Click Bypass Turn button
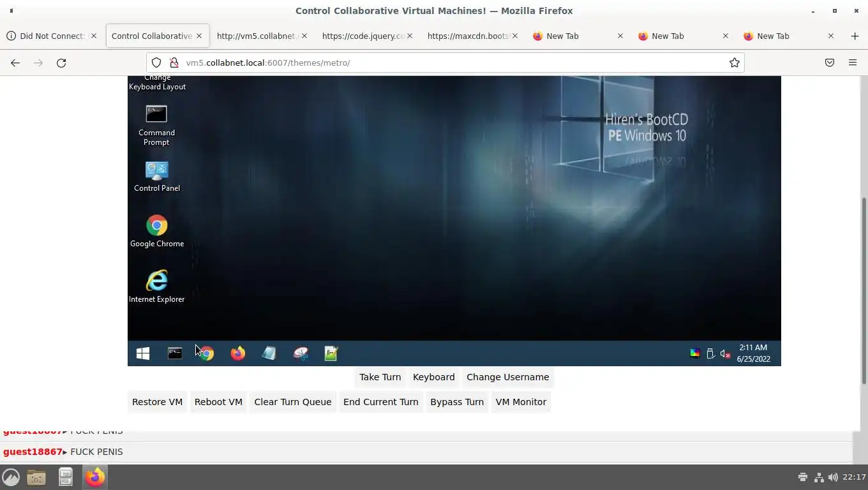 coord(457,402)
